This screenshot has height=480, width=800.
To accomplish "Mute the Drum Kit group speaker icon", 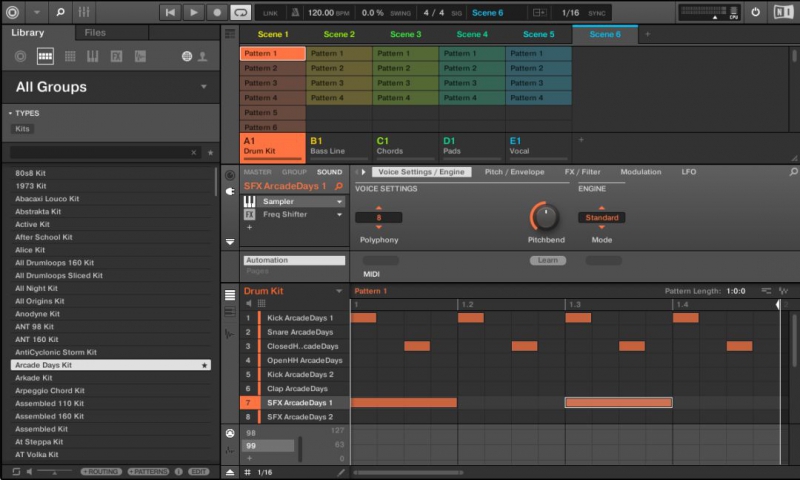I will (248, 304).
